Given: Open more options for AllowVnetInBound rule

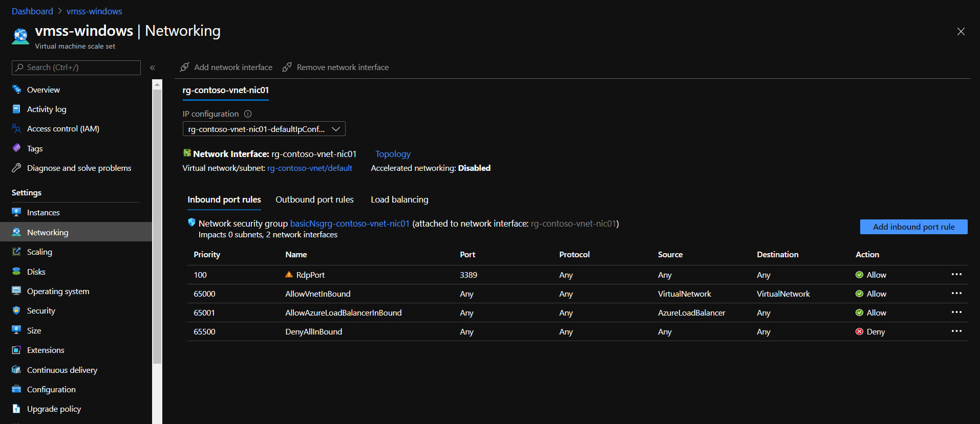Looking at the screenshot, I should click(x=956, y=294).
